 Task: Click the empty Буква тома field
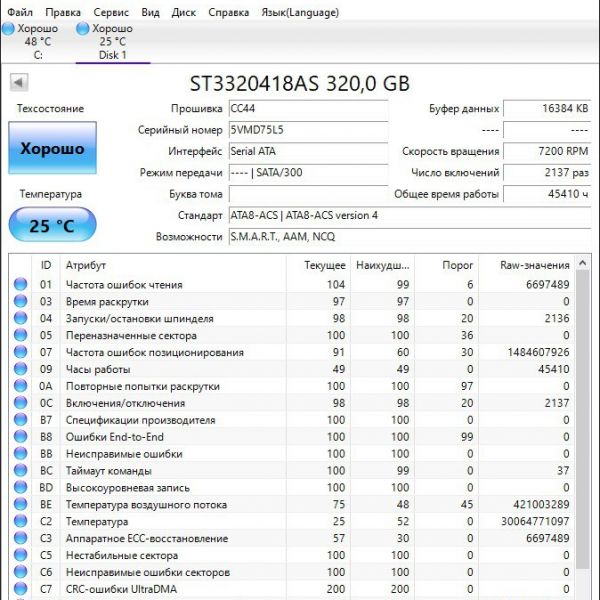(308, 194)
